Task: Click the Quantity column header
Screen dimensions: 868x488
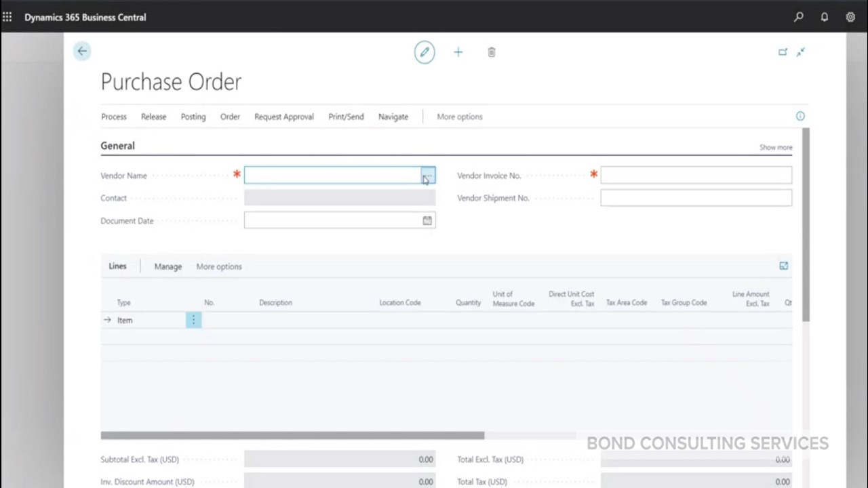Action: [x=468, y=302]
